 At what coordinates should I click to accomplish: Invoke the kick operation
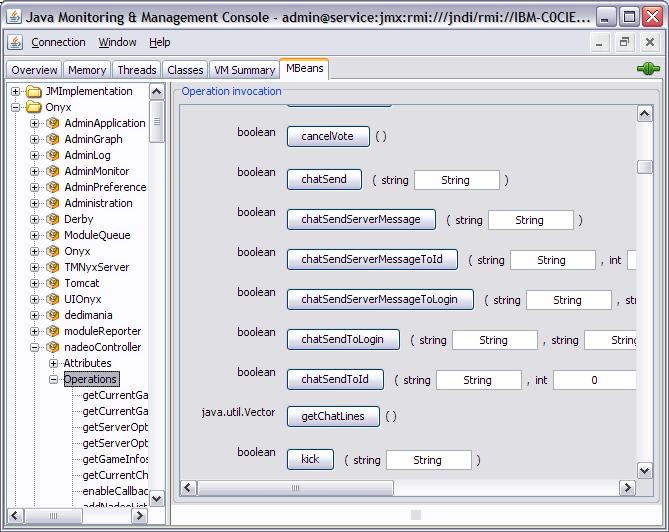[310, 459]
